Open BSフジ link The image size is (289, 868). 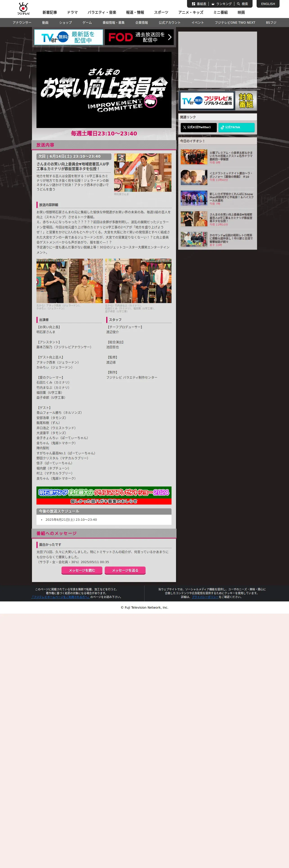(x=271, y=23)
